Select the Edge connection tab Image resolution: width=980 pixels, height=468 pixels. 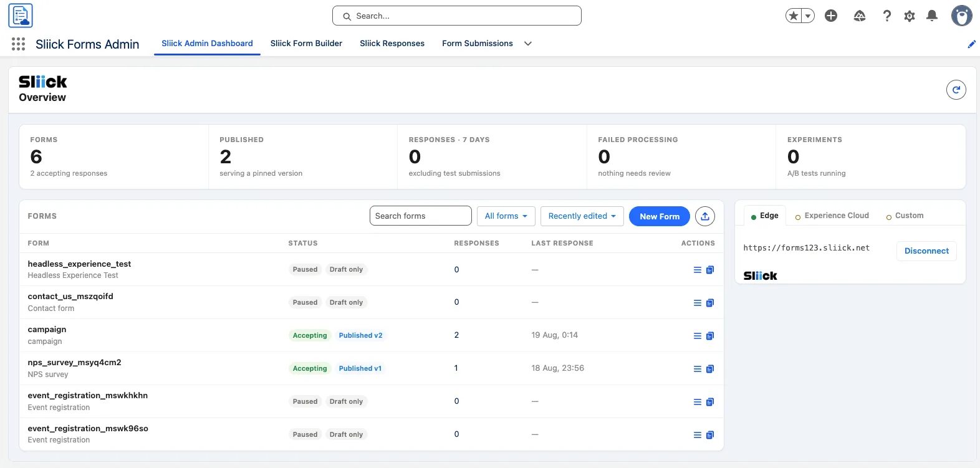[765, 216]
